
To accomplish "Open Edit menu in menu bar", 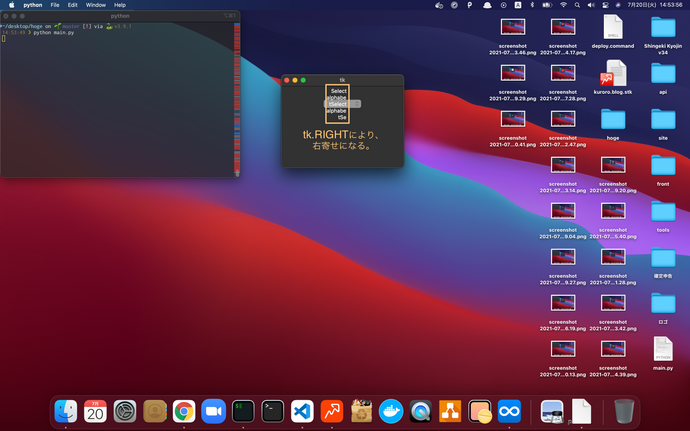I will point(73,5).
